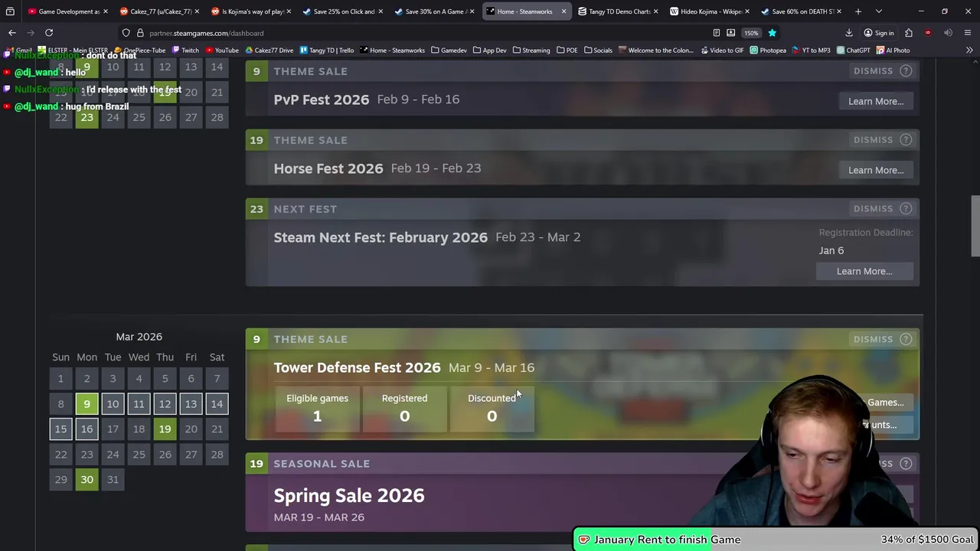Open the Streaming bookmark folder
This screenshot has height=551, width=980.
[x=531, y=51]
